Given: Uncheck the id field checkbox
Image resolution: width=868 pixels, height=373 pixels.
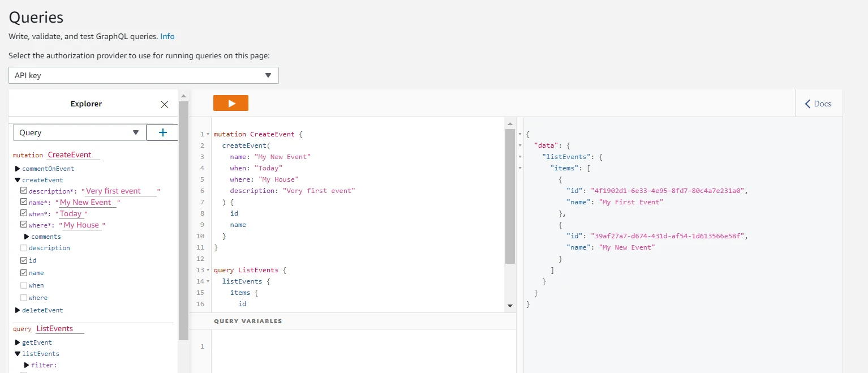Looking at the screenshot, I should (24, 260).
